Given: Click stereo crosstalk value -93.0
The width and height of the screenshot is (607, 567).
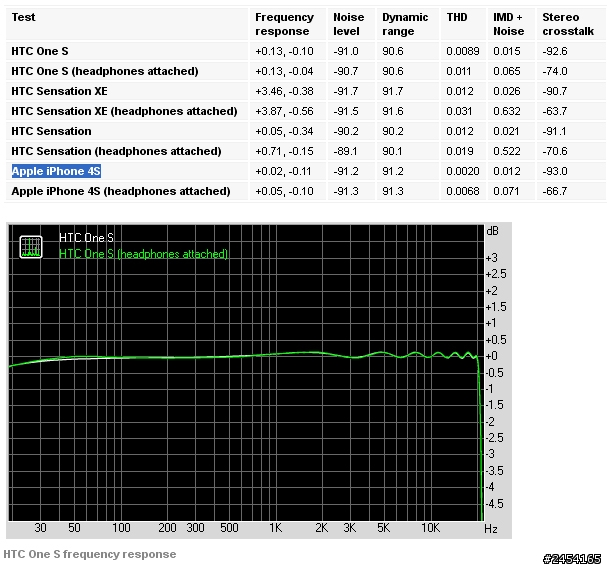Looking at the screenshot, I should pos(555,171).
